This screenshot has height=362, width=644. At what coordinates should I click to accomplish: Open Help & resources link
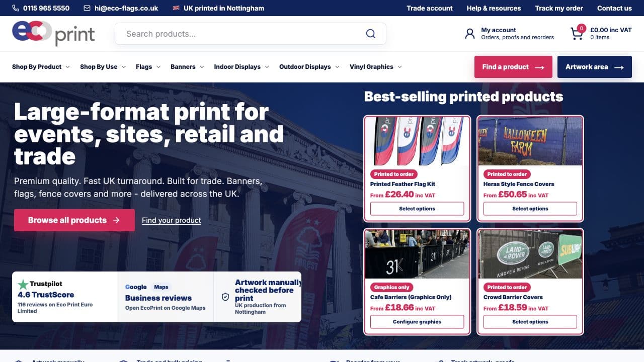[494, 8]
